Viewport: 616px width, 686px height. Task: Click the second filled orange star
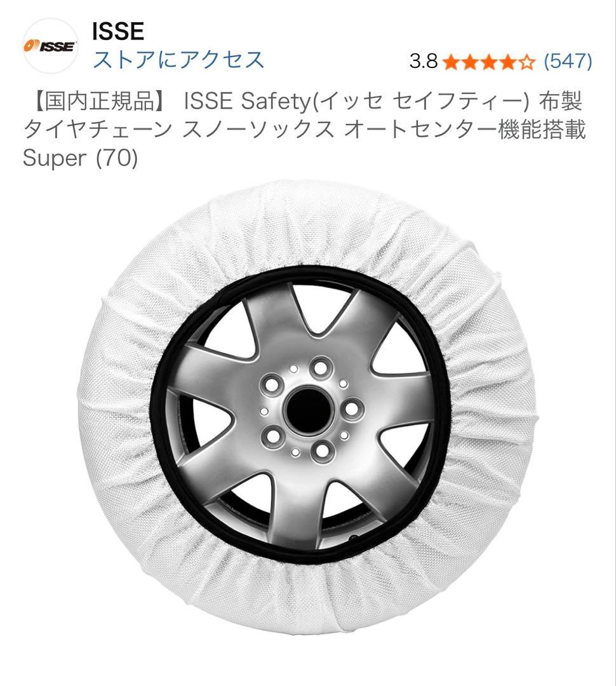point(470,62)
